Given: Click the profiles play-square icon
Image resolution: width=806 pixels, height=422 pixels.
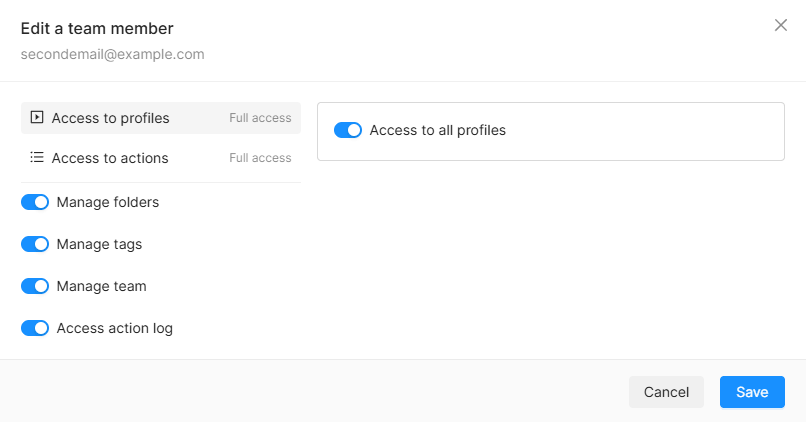Looking at the screenshot, I should click(37, 117).
